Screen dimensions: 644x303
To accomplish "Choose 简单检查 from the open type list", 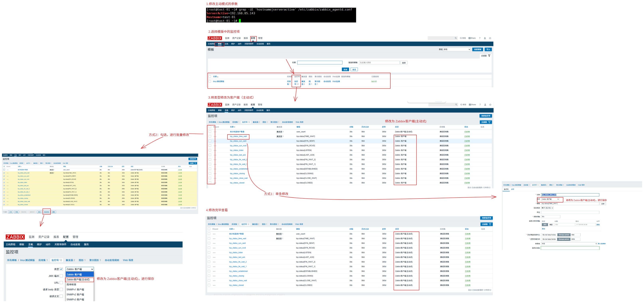I will [79, 285].
